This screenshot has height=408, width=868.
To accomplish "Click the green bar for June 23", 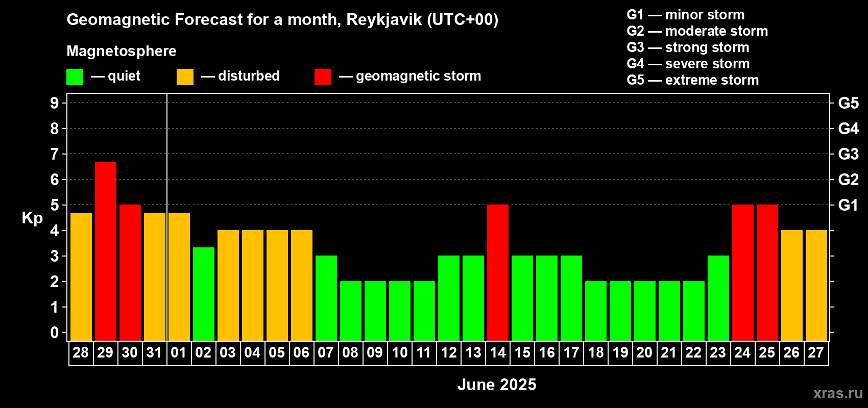I will click(718, 298).
